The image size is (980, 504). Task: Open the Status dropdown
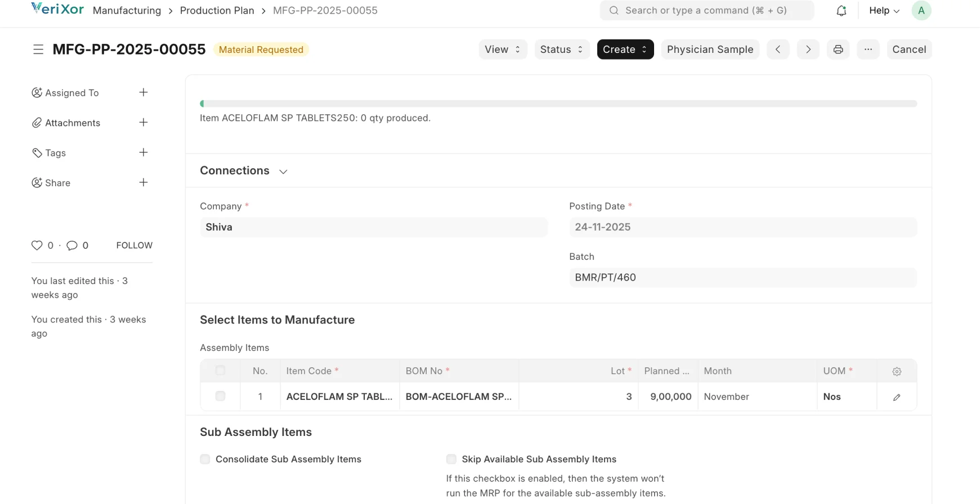point(561,49)
